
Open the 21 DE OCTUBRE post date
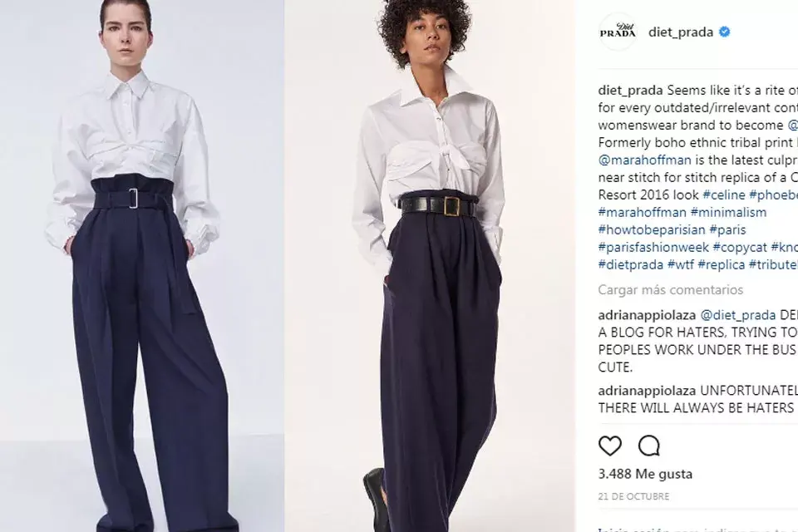pos(633,496)
